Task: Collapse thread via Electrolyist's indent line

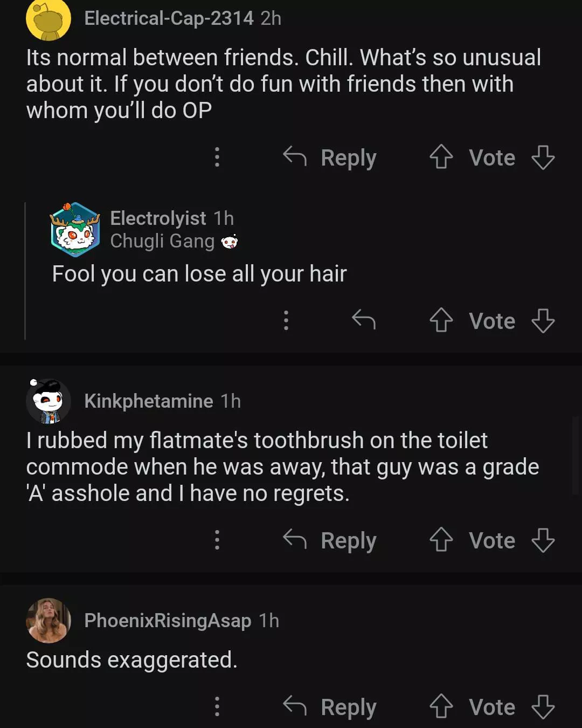Action: (x=25, y=271)
